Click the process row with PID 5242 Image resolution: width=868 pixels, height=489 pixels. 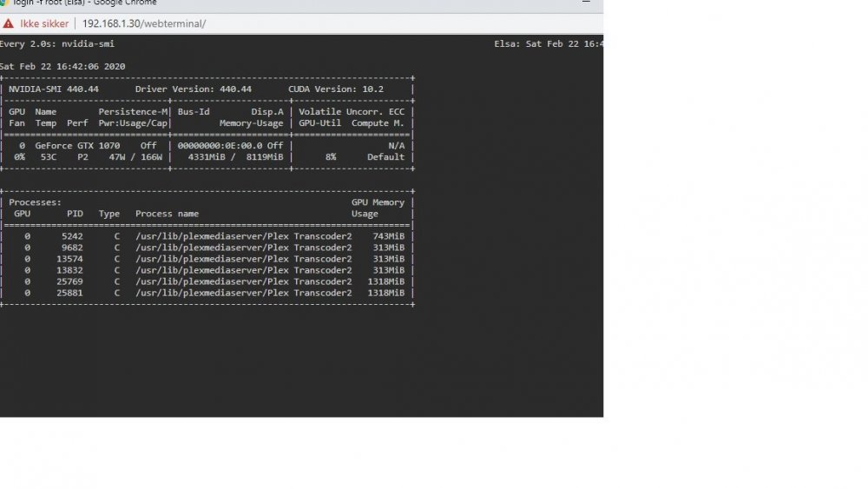[x=207, y=236]
